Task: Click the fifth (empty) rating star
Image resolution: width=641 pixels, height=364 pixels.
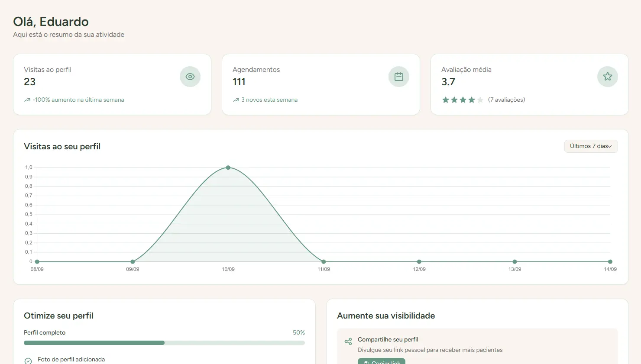Action: (x=480, y=100)
